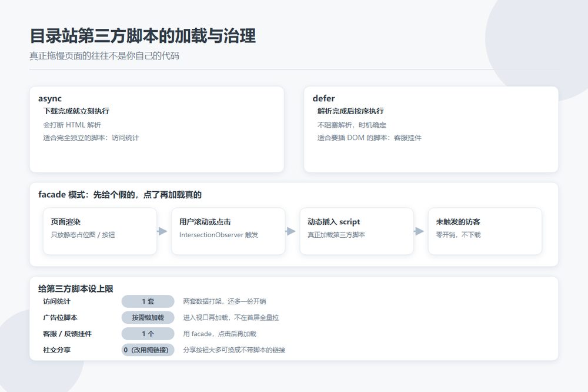This screenshot has height=392, width=588.
Task: Click the heading 给第三方脚本设上限
Action: coord(75,289)
